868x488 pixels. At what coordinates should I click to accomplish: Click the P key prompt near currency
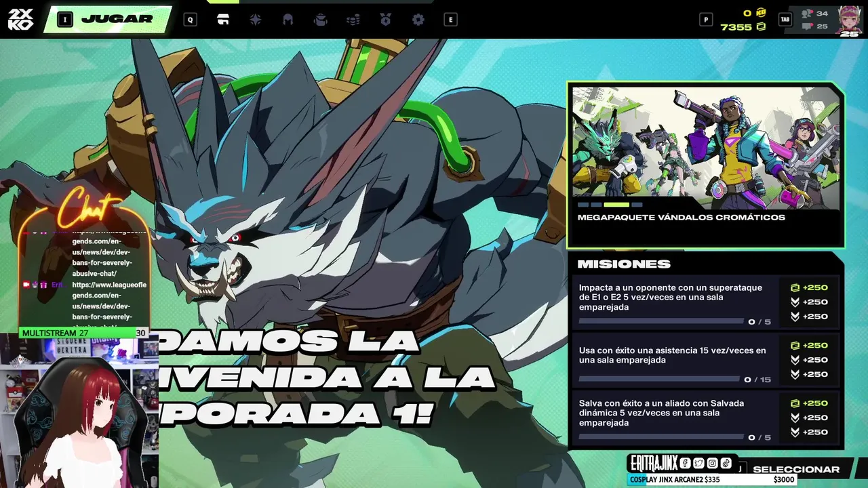click(706, 20)
